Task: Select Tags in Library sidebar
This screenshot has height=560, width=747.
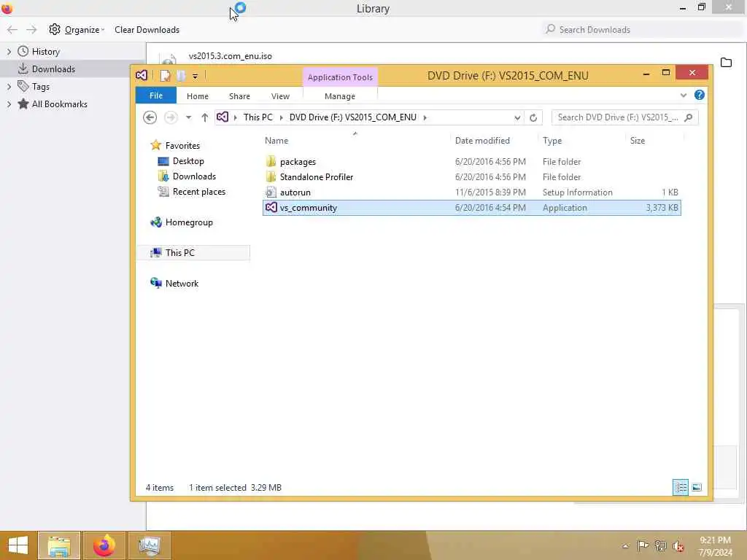Action: tap(41, 87)
